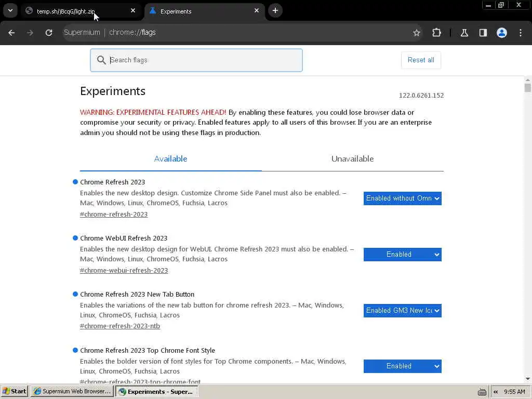The width and height of the screenshot is (532, 399).
Task: Follow the #chrome-refresh-2023 link
Action: tap(114, 214)
